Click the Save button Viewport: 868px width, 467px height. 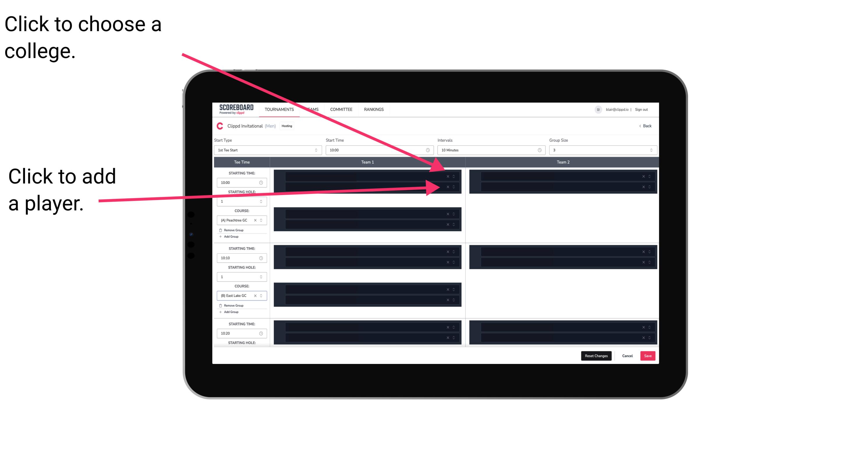point(649,355)
